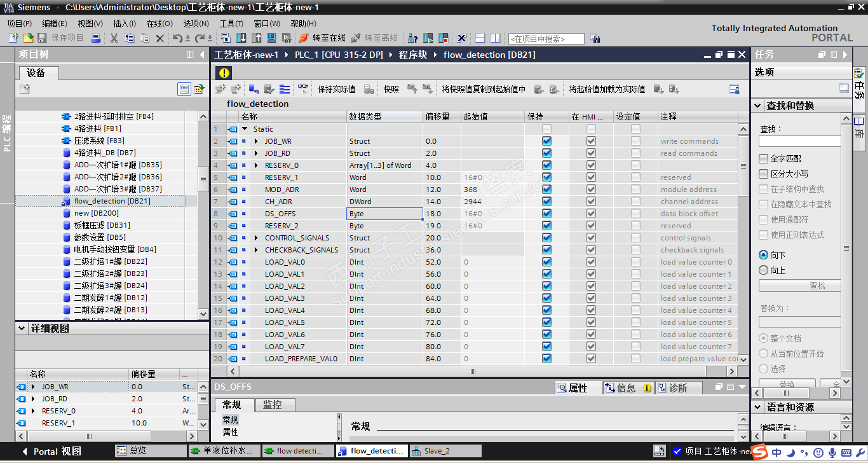Screen dimensions: 868x463
Task: Split editor space horizontally
Action: coord(480,38)
